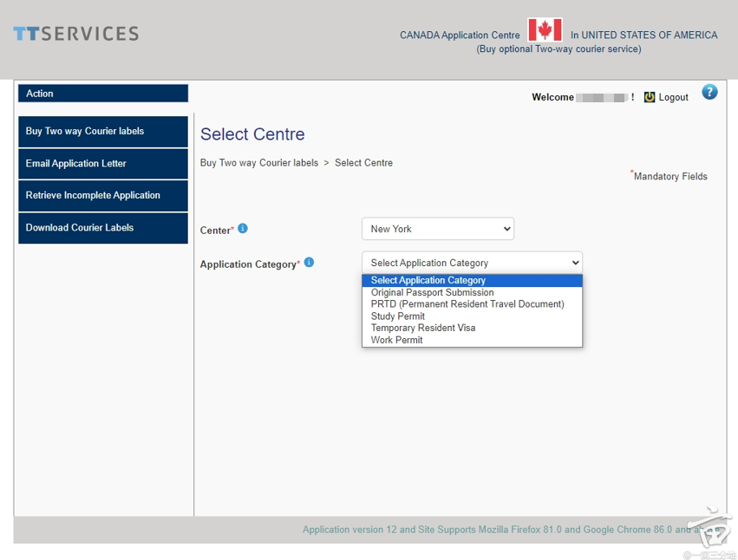Click the Canadian flag icon
The height and width of the screenshot is (560, 738).
pyautogui.click(x=545, y=30)
